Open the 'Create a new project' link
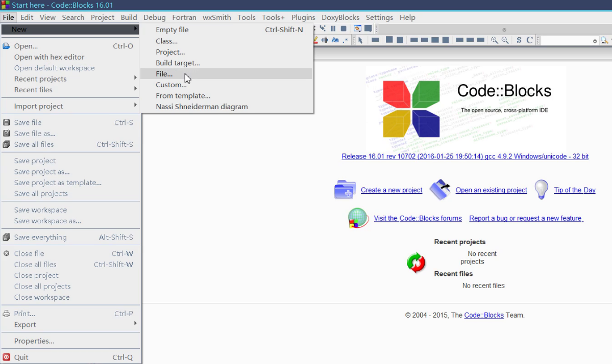612x364 pixels. pyautogui.click(x=391, y=190)
